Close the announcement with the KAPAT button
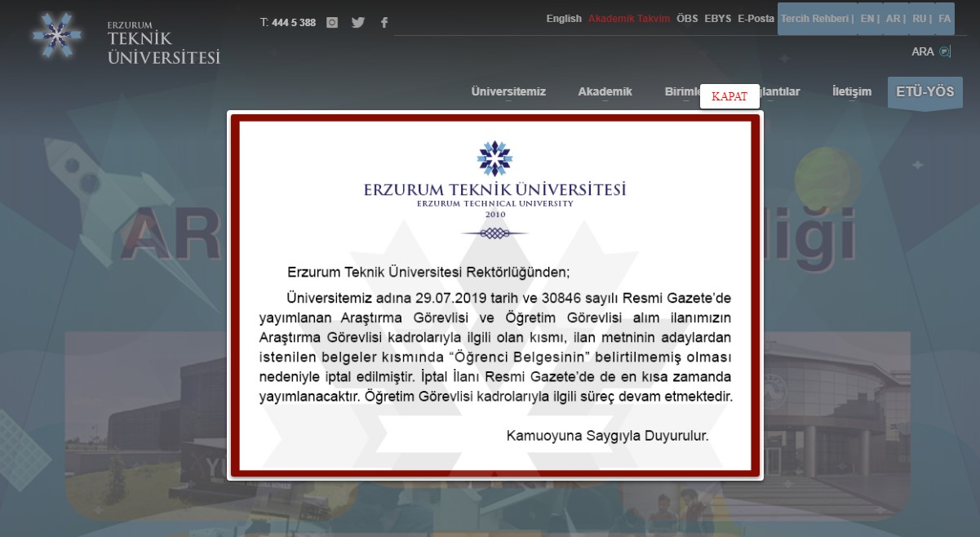The width and height of the screenshot is (980, 537). [x=729, y=96]
